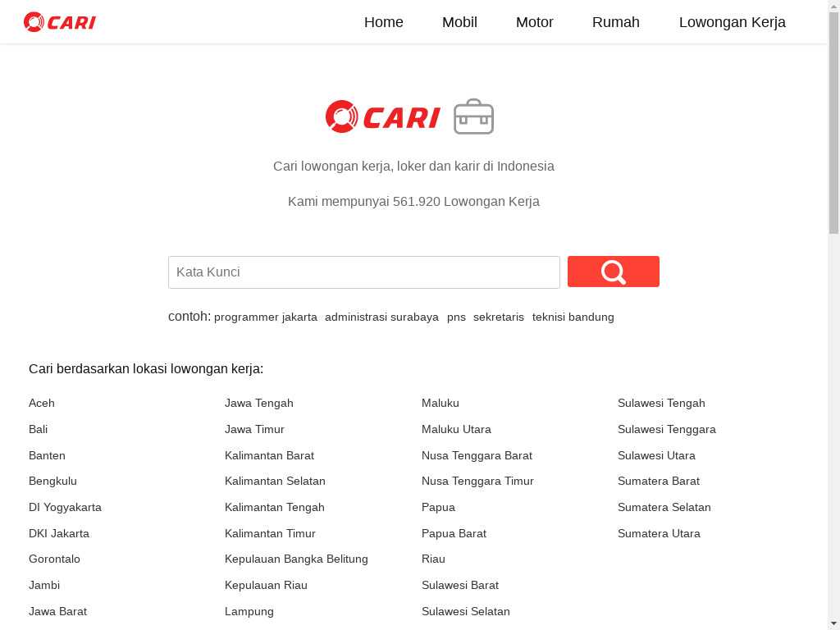Focus the Kata Kunci search field
Viewport: 840px width, 630px height.
coord(364,272)
